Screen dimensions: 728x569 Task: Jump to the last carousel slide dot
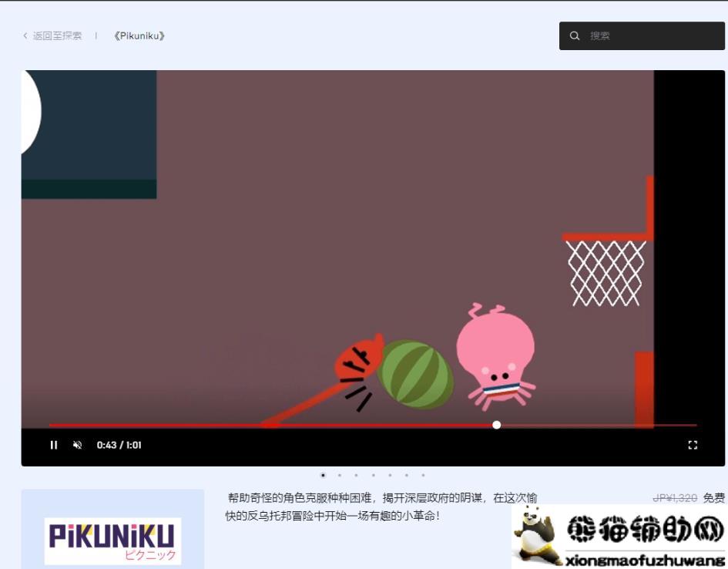click(423, 476)
